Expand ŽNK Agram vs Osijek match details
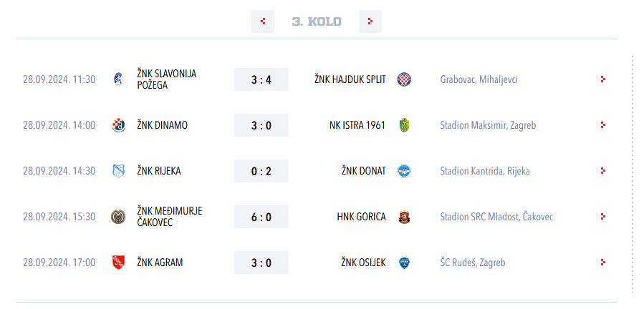 pos(603,263)
